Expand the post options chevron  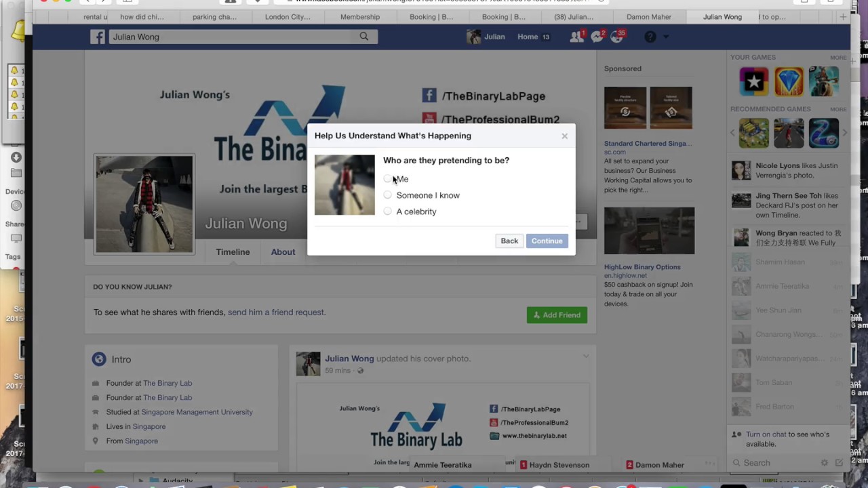[585, 357]
